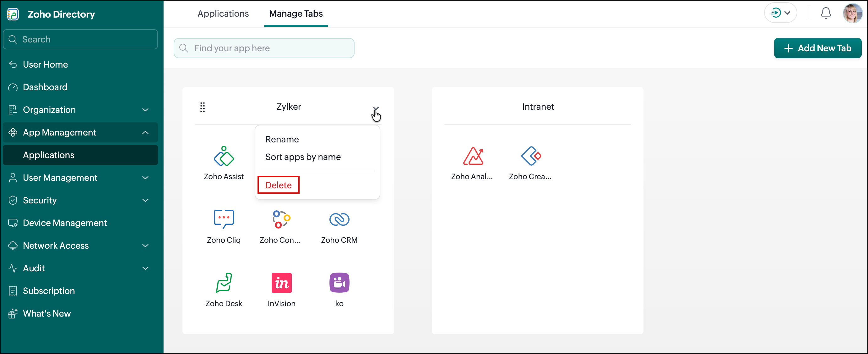Choose Sort apps by name
This screenshot has height=354, width=868.
(303, 157)
